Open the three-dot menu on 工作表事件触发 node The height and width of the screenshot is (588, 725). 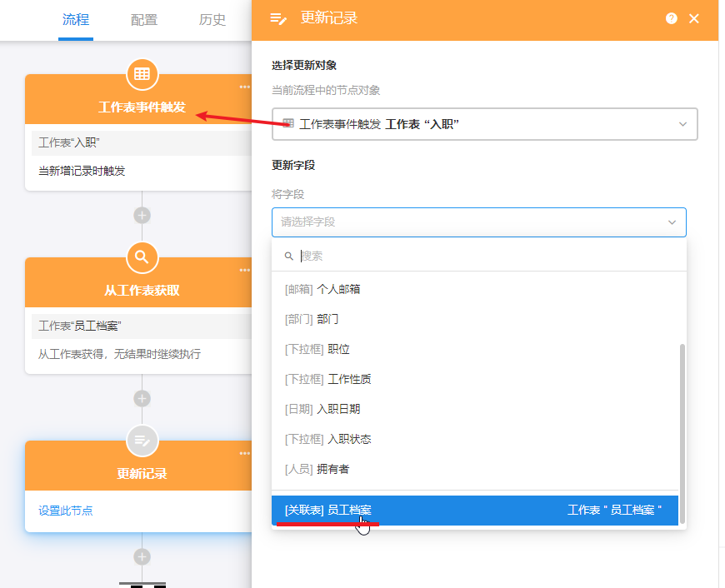pyautogui.click(x=244, y=87)
